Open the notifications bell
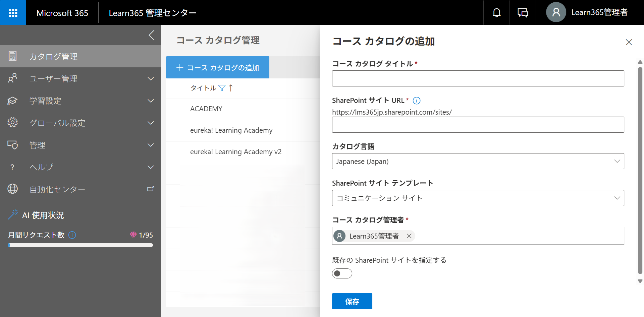This screenshot has width=644, height=317. [x=496, y=13]
